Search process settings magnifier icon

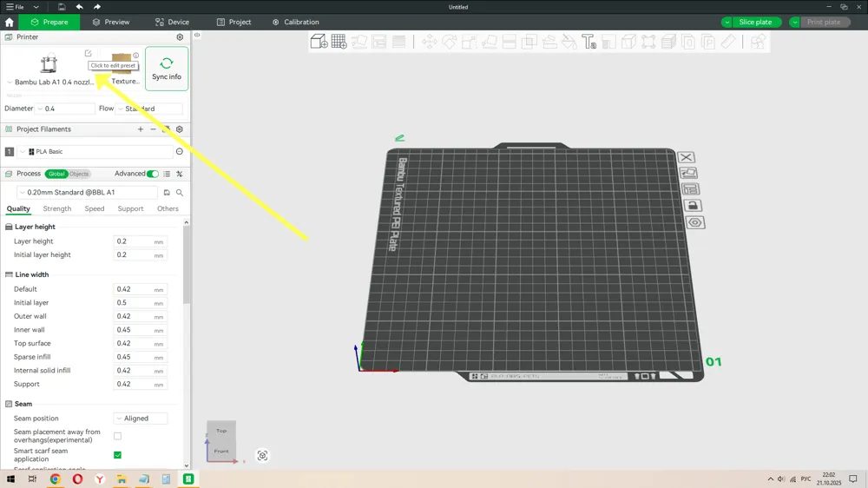tap(180, 192)
